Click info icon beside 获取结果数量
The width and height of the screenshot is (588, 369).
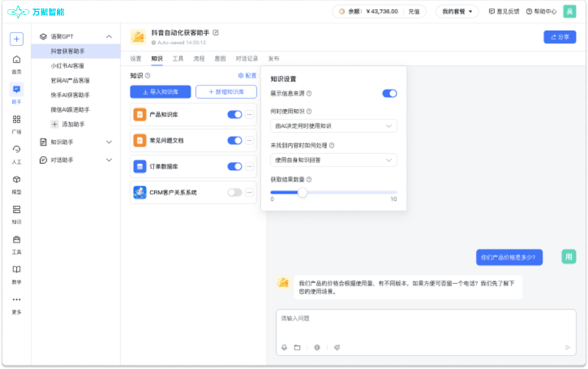pyautogui.click(x=309, y=179)
